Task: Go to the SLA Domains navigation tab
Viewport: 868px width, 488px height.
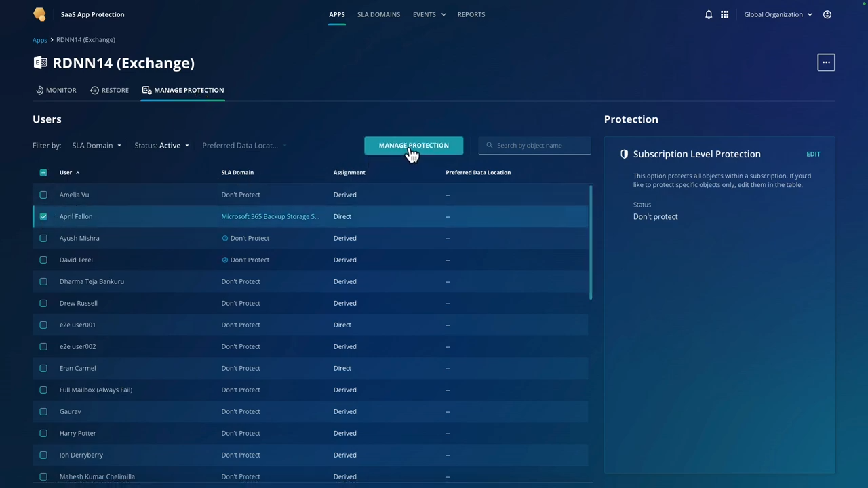Action: [378, 14]
